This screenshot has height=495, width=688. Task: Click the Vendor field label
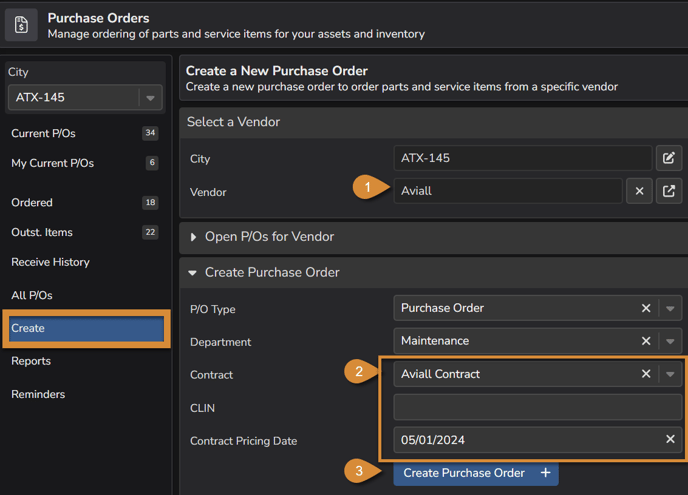point(208,192)
